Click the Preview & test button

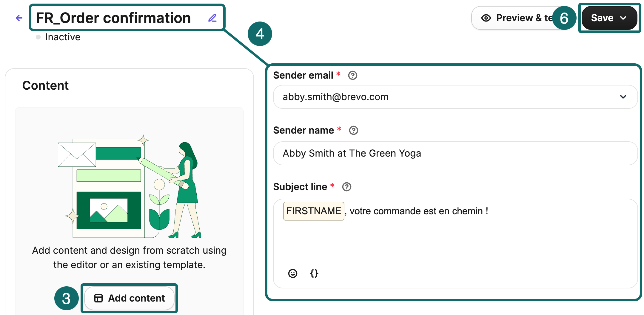(x=519, y=18)
